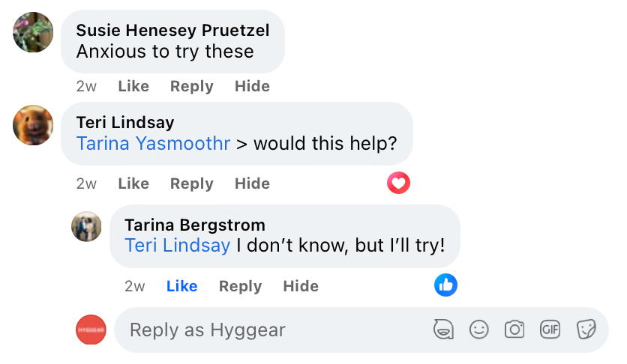
Task: Hide Teri Lindsay's comment
Action: click(x=252, y=183)
